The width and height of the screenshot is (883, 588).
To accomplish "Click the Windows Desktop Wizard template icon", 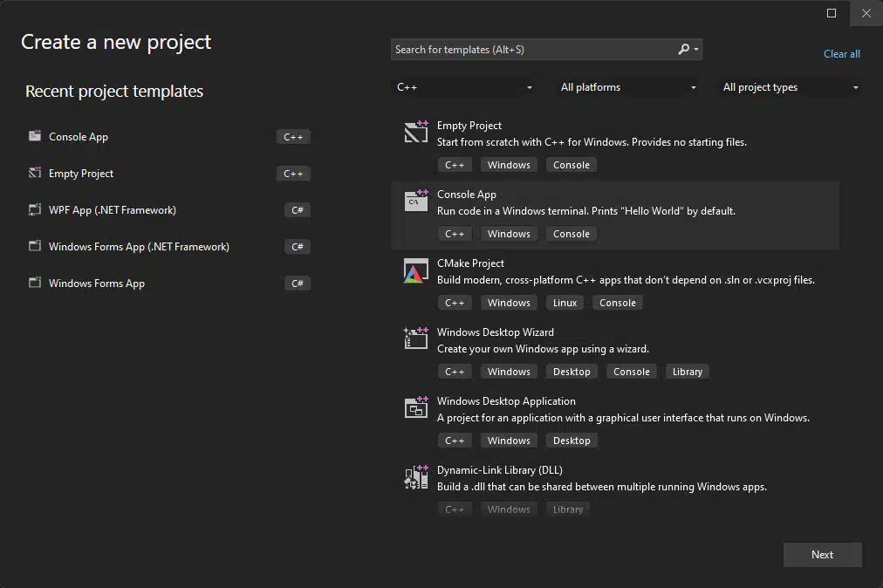I will click(416, 338).
